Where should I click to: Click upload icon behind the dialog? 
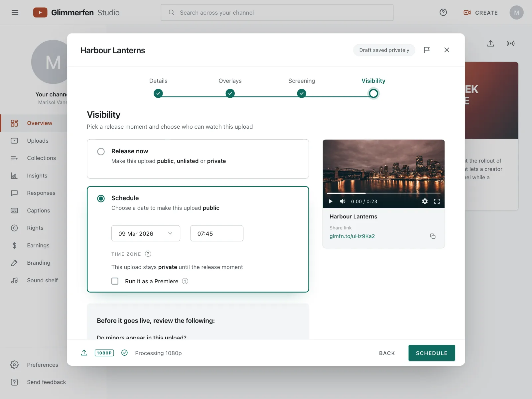(491, 43)
